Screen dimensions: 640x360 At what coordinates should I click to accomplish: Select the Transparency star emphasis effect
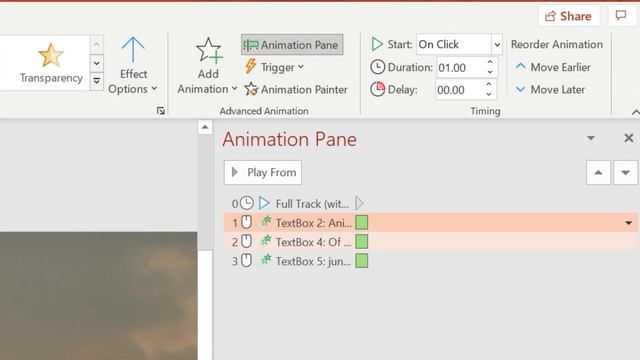(x=51, y=62)
